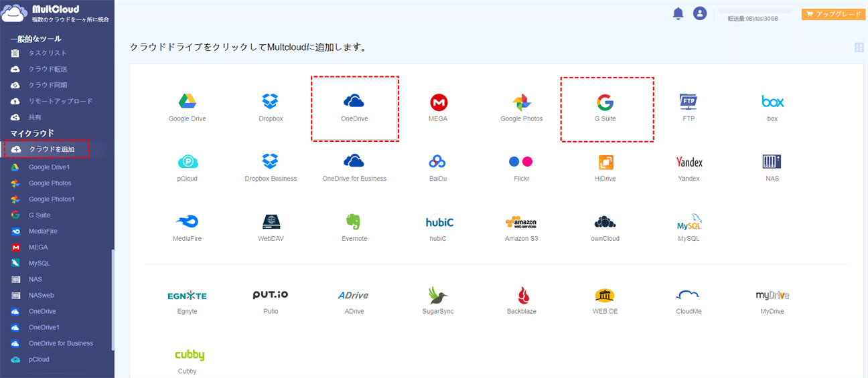
Task: Select the WEB.DE cloud
Action: pos(605,301)
